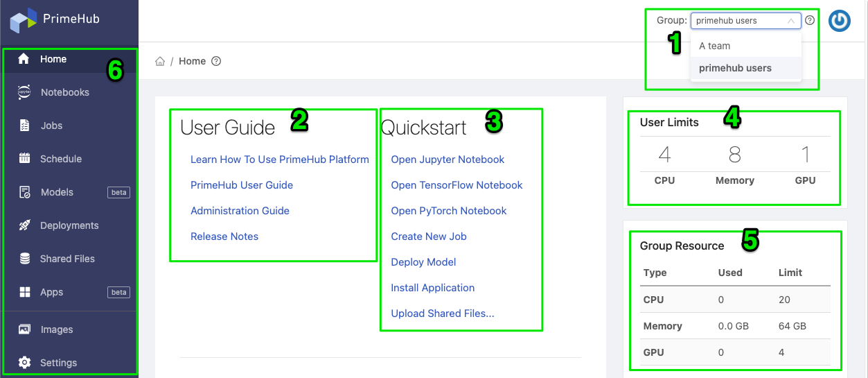The width and height of the screenshot is (868, 378).
Task: Click the Type column header
Action: [655, 273]
